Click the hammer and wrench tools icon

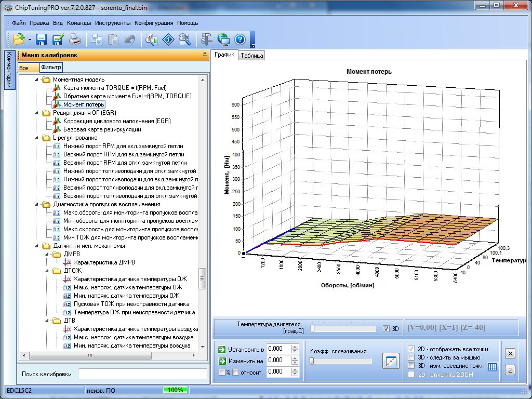tap(206, 39)
